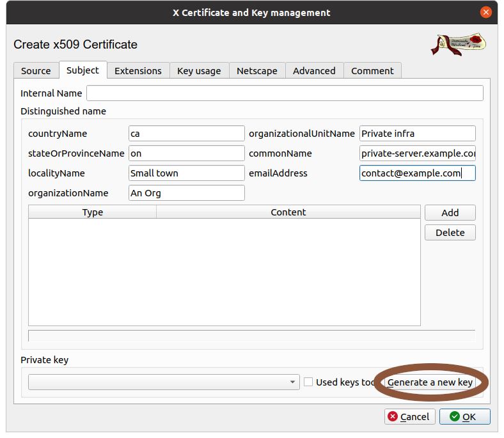Open the Private key dropdown

click(164, 382)
